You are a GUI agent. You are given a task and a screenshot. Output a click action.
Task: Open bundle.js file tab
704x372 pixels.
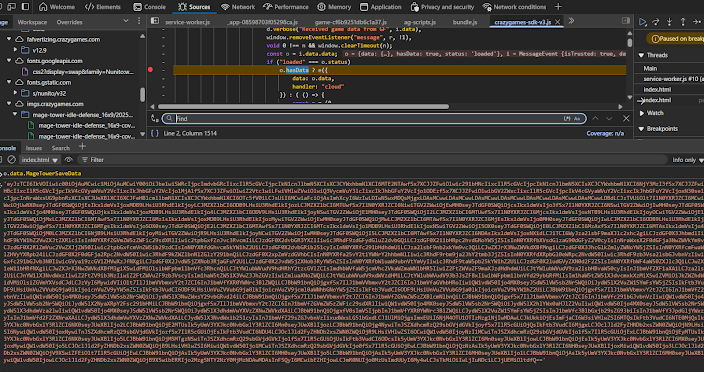point(465,22)
